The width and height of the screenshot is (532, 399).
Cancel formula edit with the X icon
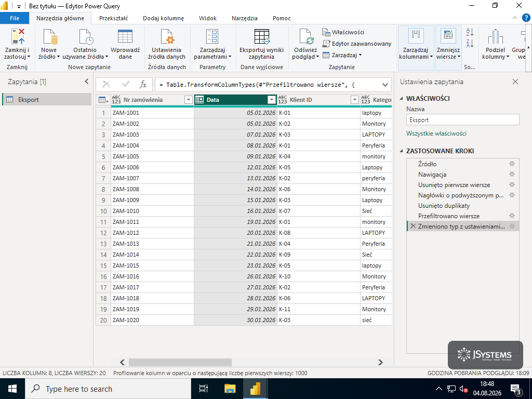click(x=106, y=85)
